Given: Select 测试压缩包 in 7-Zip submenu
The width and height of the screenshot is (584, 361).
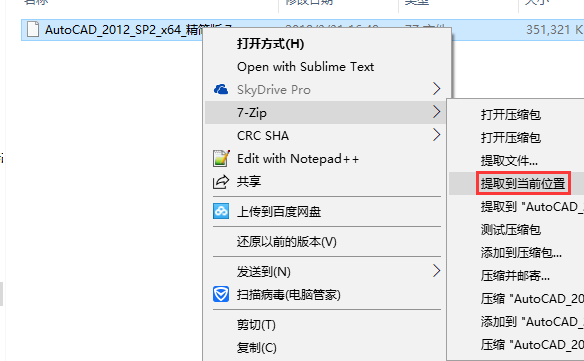Looking at the screenshot, I should [511, 229].
